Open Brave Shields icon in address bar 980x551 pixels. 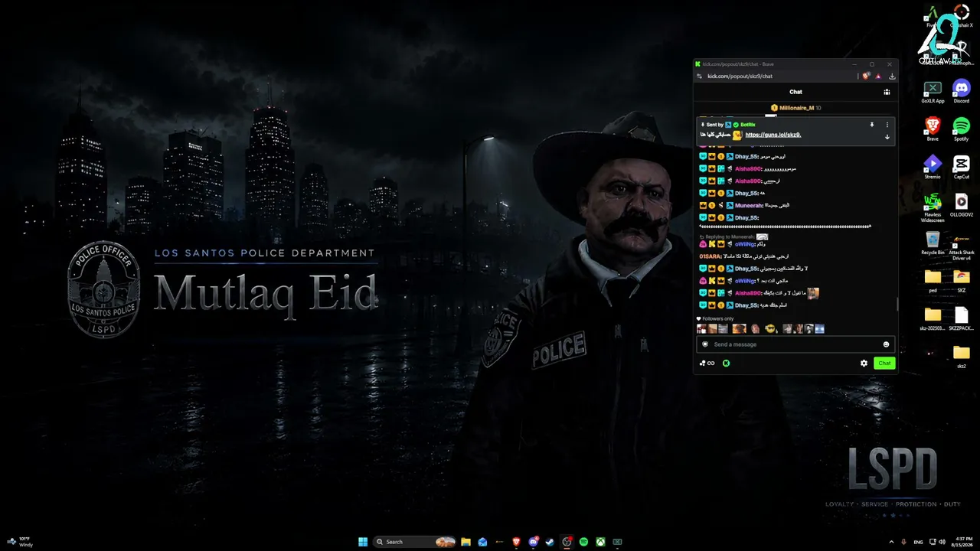866,76
